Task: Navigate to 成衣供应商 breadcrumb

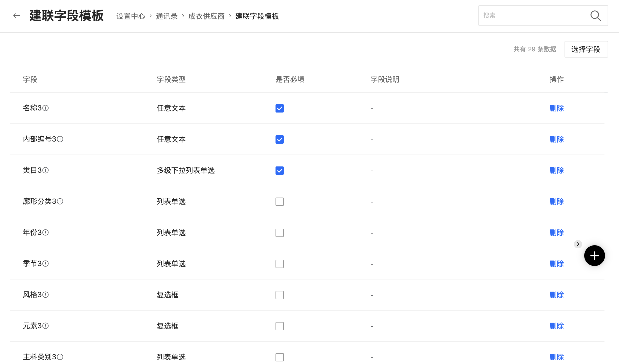Action: (x=206, y=16)
